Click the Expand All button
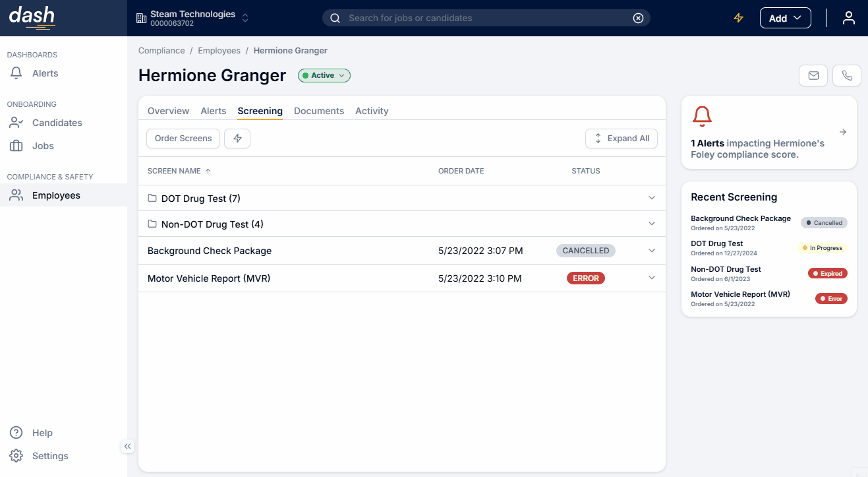This screenshot has height=477, width=868. (x=621, y=139)
